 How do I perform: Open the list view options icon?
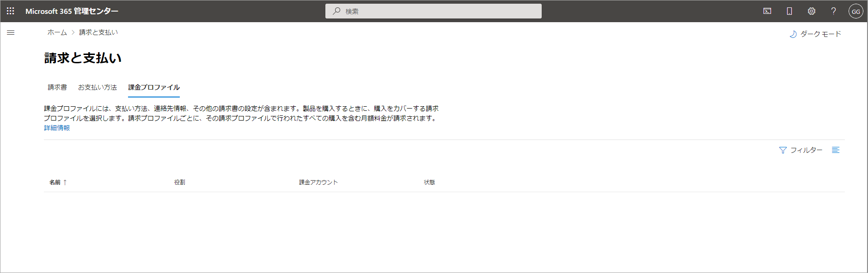pyautogui.click(x=836, y=150)
